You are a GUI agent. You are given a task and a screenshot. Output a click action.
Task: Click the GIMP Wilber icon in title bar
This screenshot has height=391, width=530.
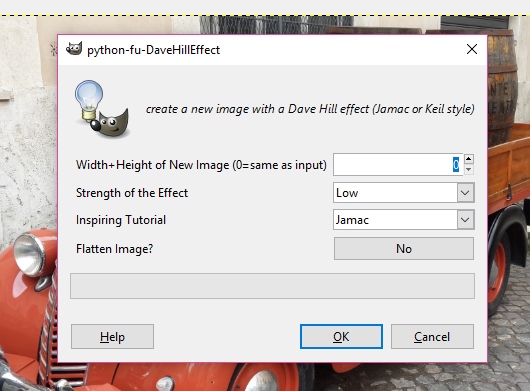tap(74, 49)
